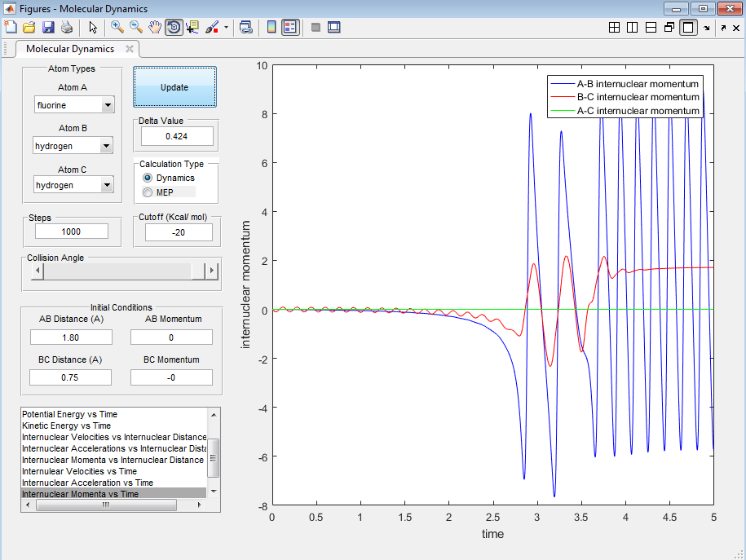
Task: Select the Zoom Out tool
Action: 135,27
